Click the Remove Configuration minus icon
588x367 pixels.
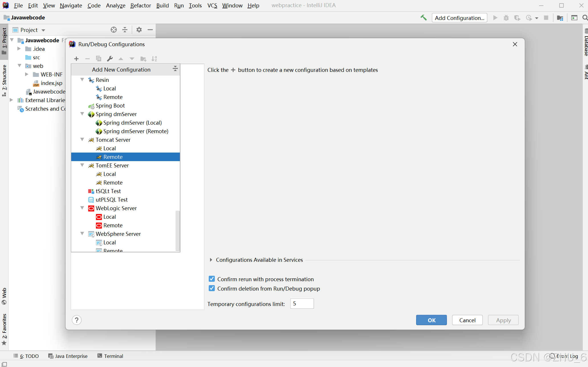[88, 59]
